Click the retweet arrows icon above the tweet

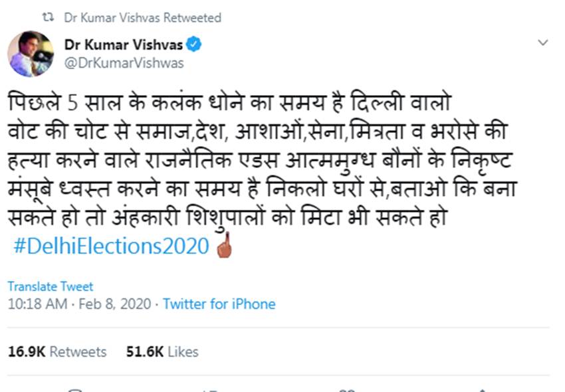point(48,17)
